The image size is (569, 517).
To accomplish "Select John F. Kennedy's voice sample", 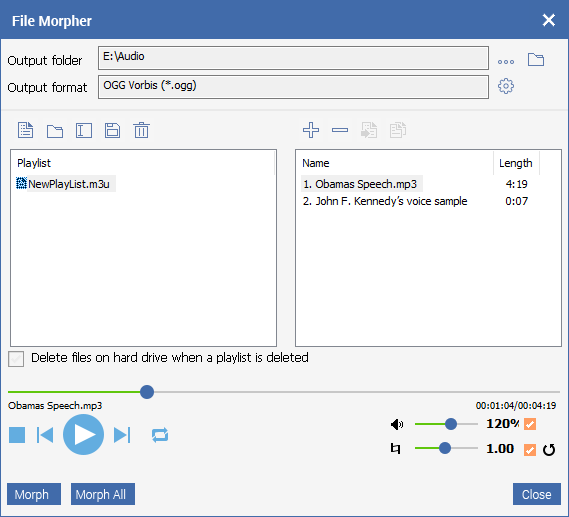I will [x=385, y=201].
